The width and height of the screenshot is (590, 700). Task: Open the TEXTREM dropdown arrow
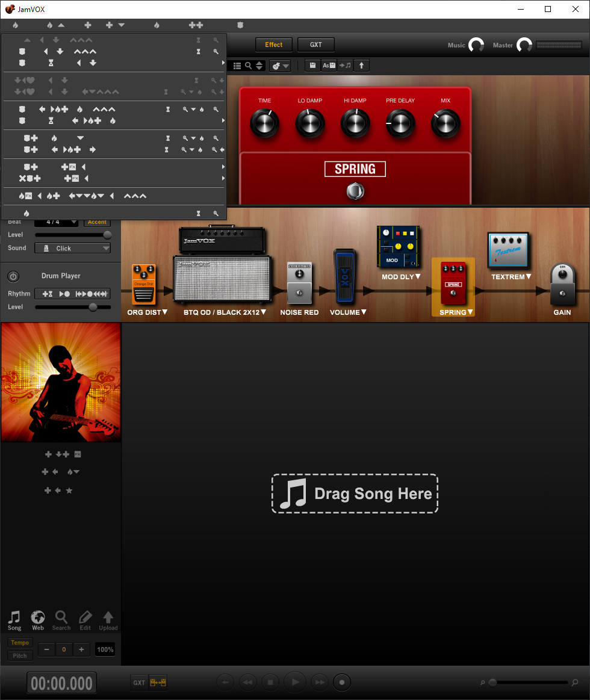pyautogui.click(x=529, y=276)
